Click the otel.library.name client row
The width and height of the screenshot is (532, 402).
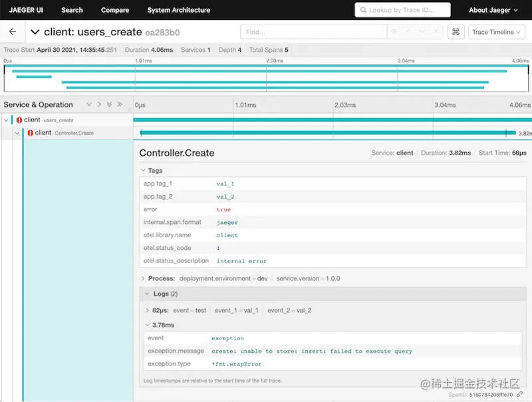(333, 235)
